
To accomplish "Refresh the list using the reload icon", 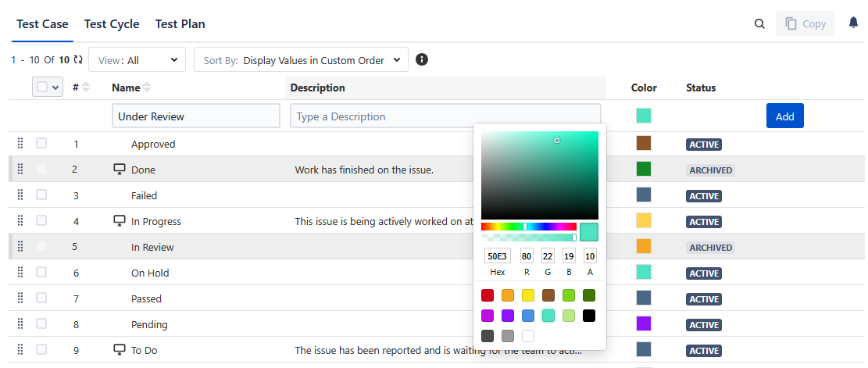I will click(x=78, y=59).
